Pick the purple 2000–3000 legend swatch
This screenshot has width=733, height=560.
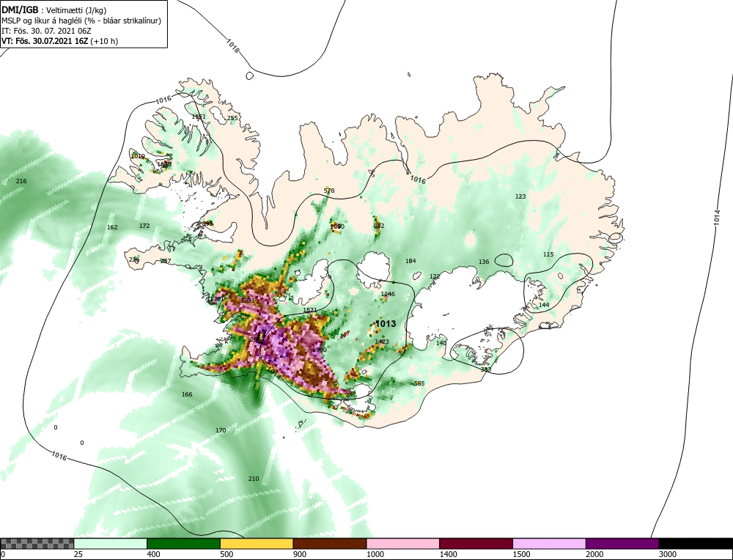point(622,544)
